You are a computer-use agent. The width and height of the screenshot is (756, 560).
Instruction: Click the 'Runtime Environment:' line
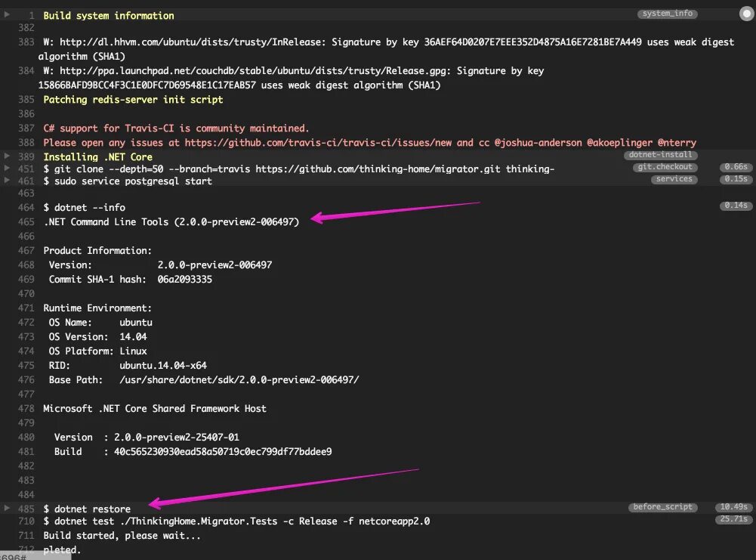tap(97, 308)
